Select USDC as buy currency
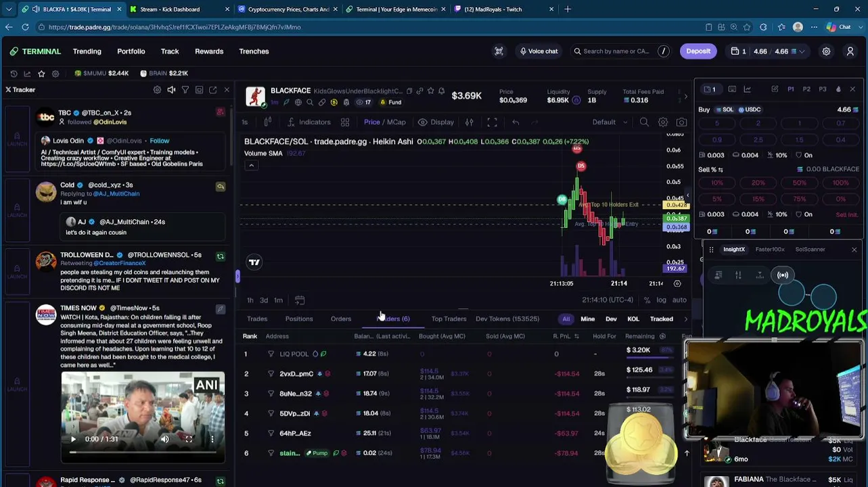This screenshot has height=487, width=868. 750,110
